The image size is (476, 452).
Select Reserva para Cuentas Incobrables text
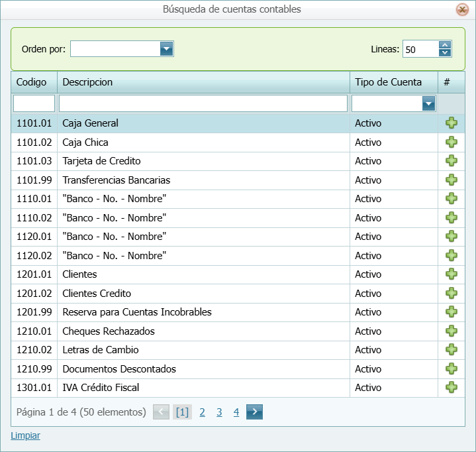tap(137, 312)
